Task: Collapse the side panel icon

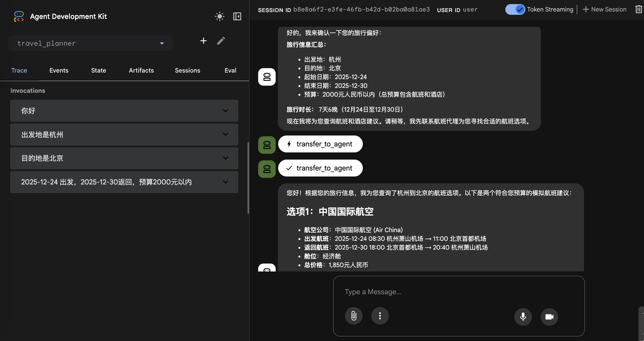Action: point(237,16)
